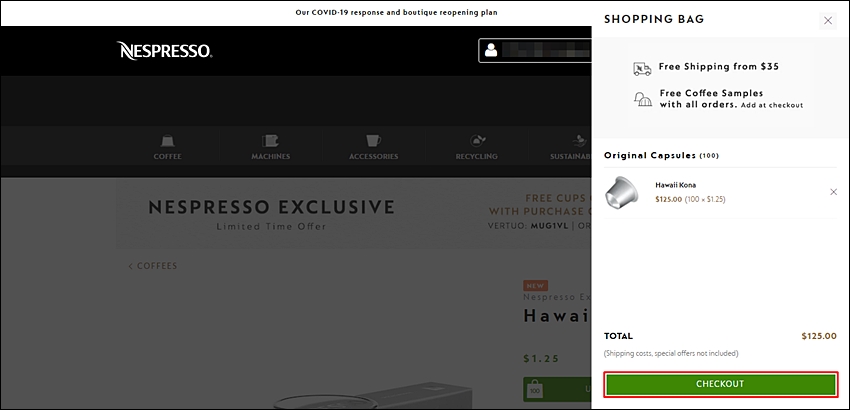Open the COVID-19 response announcement link
This screenshot has width=850, height=410.
point(396,12)
